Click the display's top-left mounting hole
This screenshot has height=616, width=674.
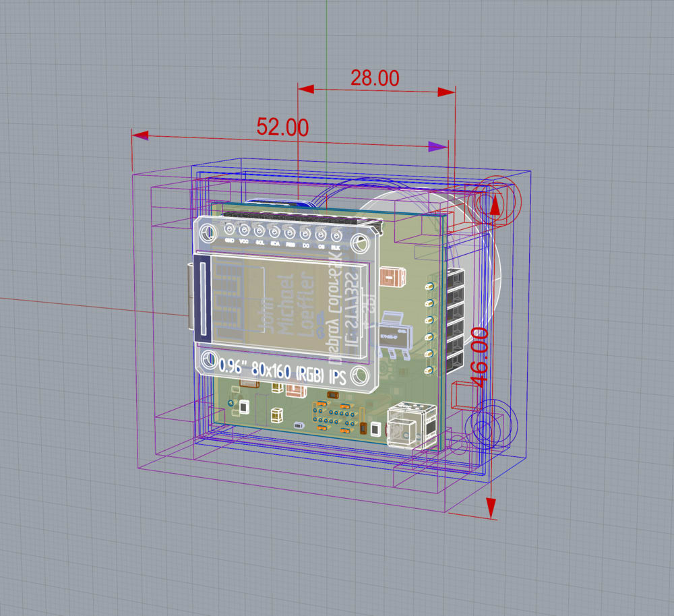click(x=208, y=233)
